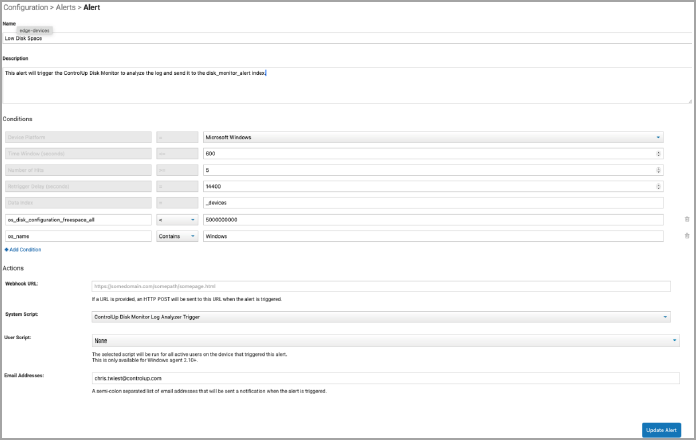This screenshot has width=696, height=440.
Task: Click the 5000000000 freespace value field
Action: pos(433,219)
